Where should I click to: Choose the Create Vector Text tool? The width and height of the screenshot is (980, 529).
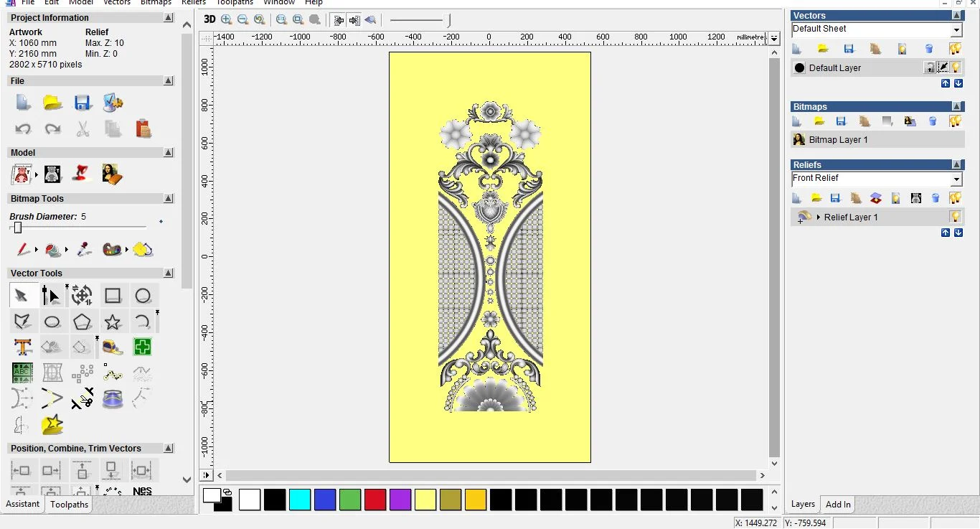(22, 347)
